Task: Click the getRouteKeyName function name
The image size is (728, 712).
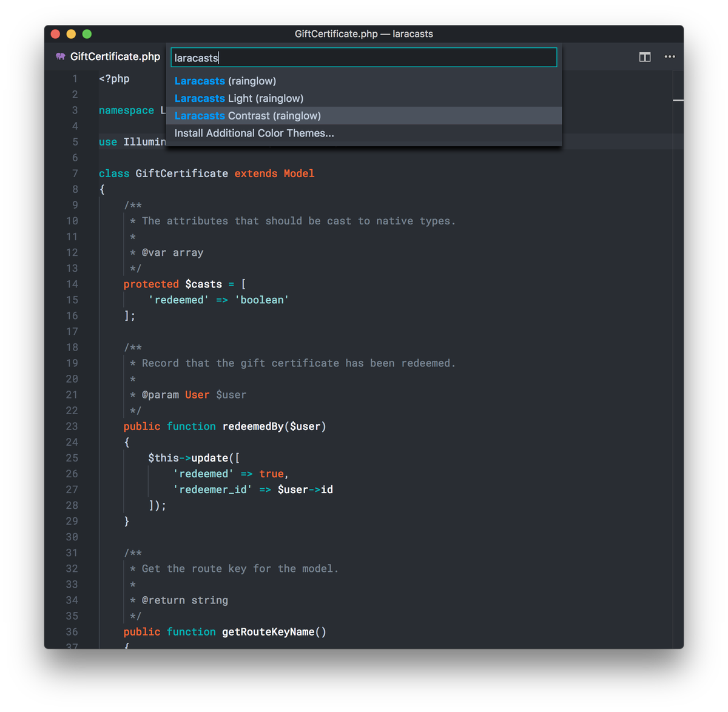Action: tap(268, 631)
